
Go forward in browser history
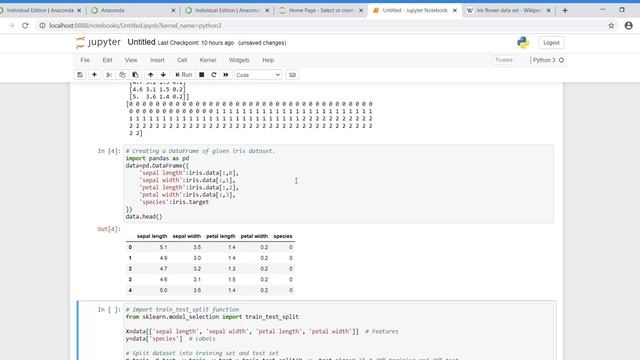tap(11, 25)
